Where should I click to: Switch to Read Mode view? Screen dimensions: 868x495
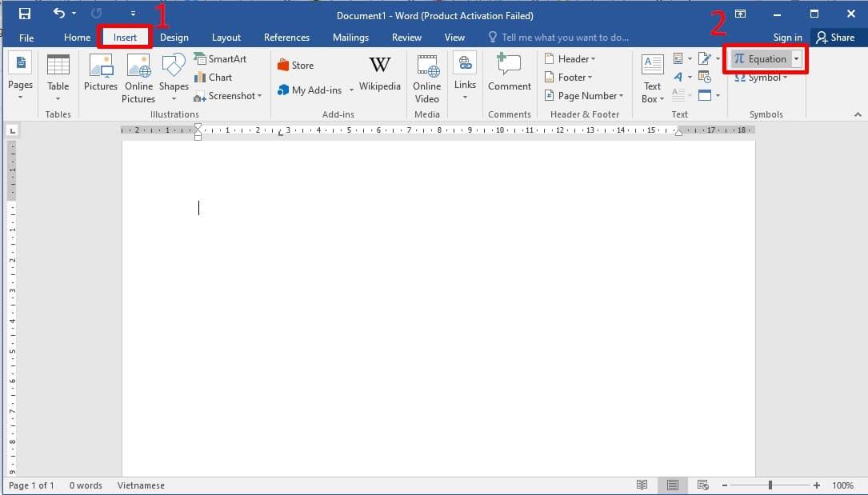(642, 485)
